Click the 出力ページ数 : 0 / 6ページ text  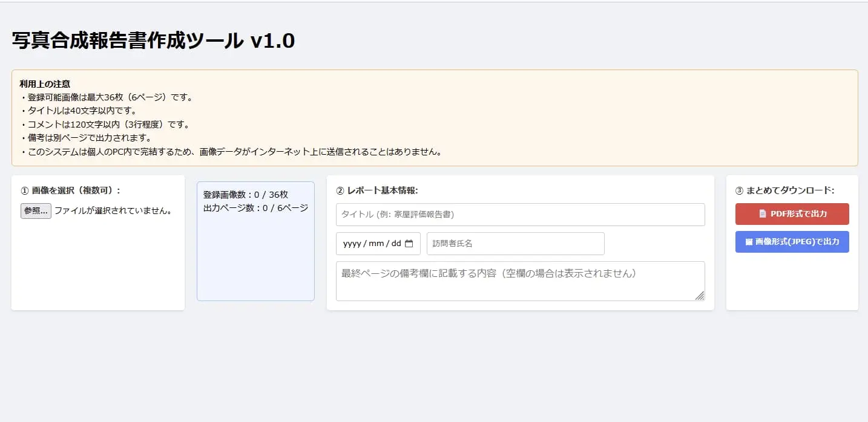pos(255,208)
